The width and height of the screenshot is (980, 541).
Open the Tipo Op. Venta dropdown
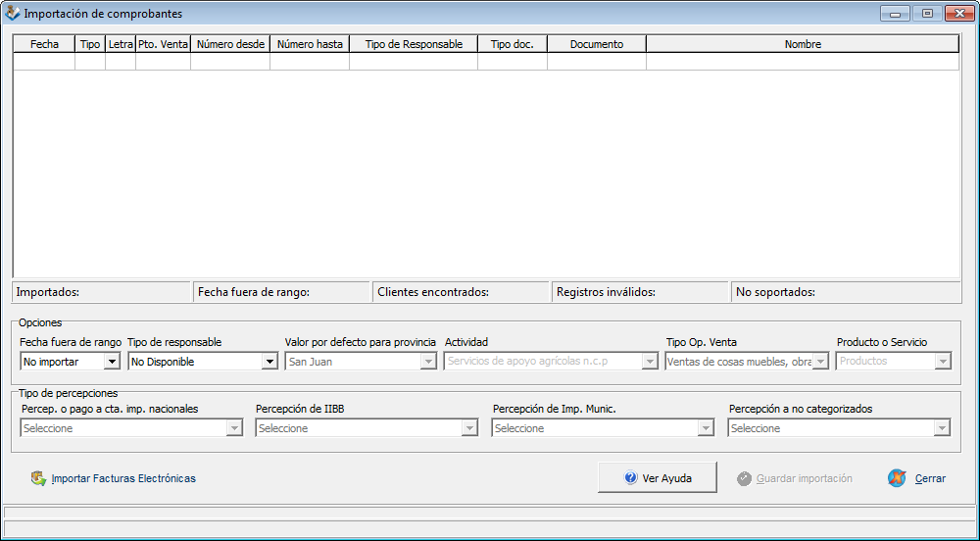[820, 362]
